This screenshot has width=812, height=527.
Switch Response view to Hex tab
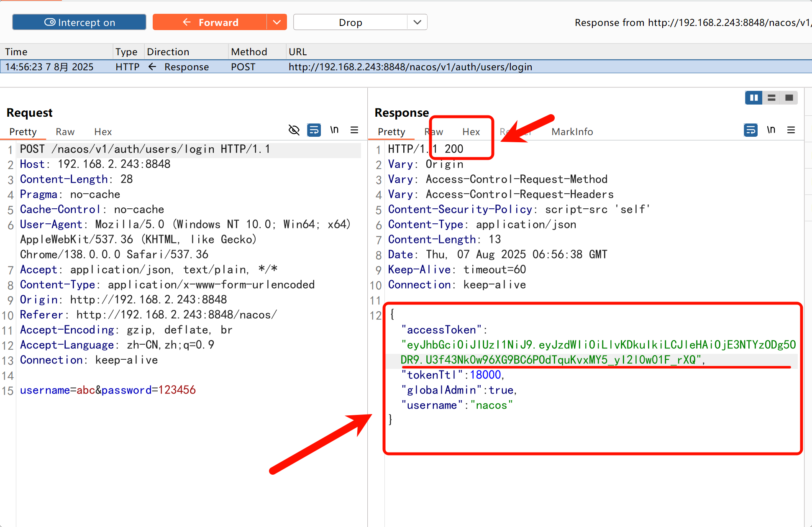click(x=471, y=132)
